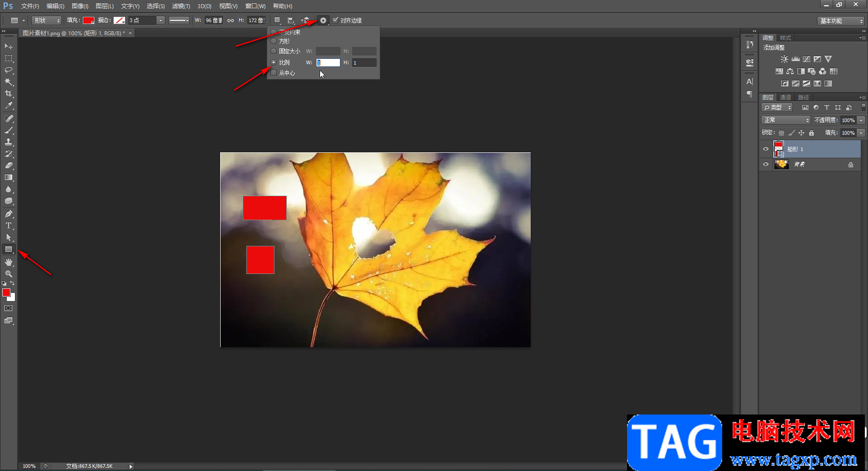Open the 文件(F) menu

coord(30,6)
